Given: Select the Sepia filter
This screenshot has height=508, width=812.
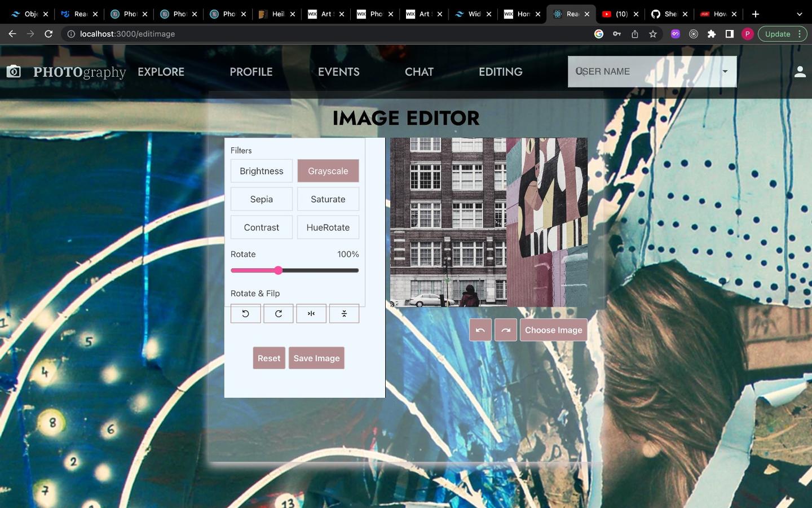Looking at the screenshot, I should click(262, 199).
